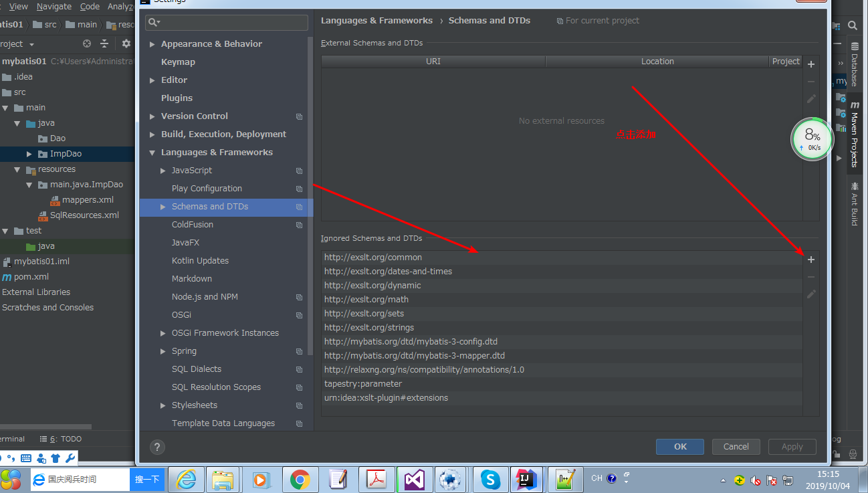Open Internet Explorer from the taskbar
Screen dimensions: 868x493
(x=186, y=479)
